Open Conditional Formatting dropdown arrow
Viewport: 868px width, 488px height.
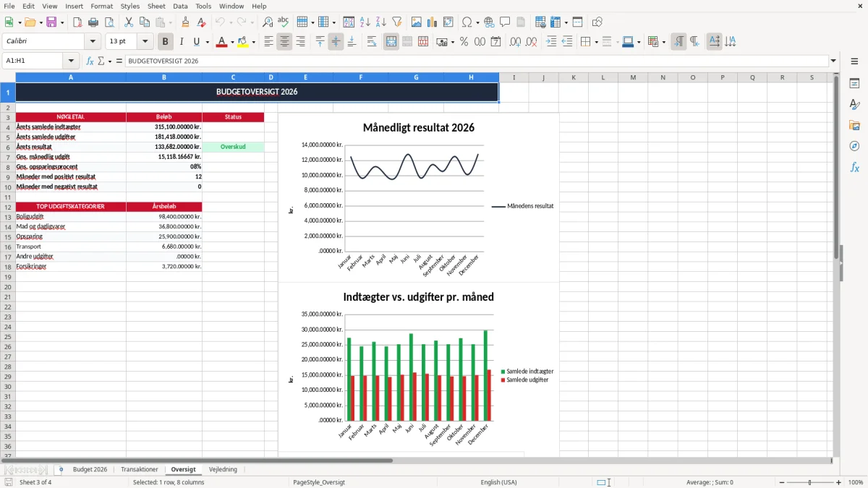pyautogui.click(x=663, y=42)
